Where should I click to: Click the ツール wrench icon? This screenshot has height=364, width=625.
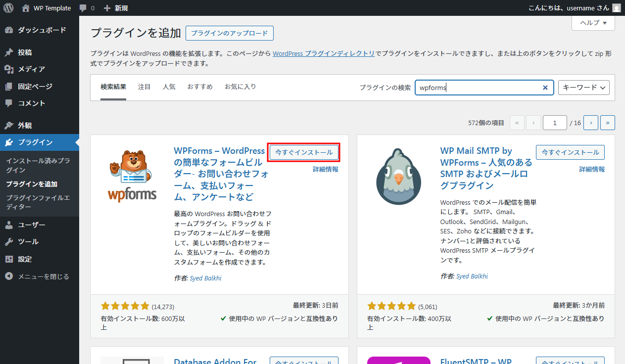pyautogui.click(x=9, y=242)
